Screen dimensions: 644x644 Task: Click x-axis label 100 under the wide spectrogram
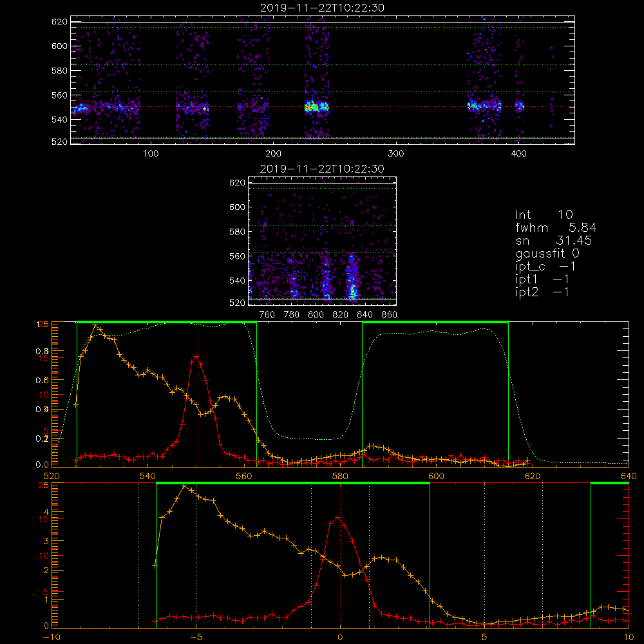(x=151, y=154)
